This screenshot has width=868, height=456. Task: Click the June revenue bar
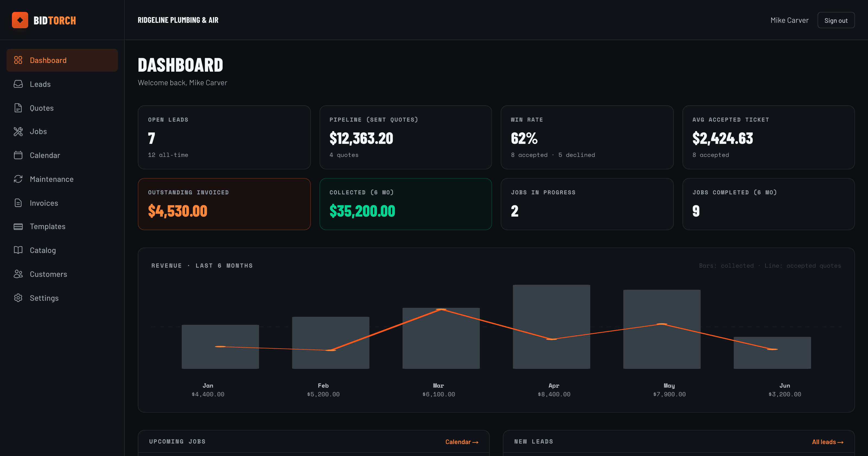point(772,353)
